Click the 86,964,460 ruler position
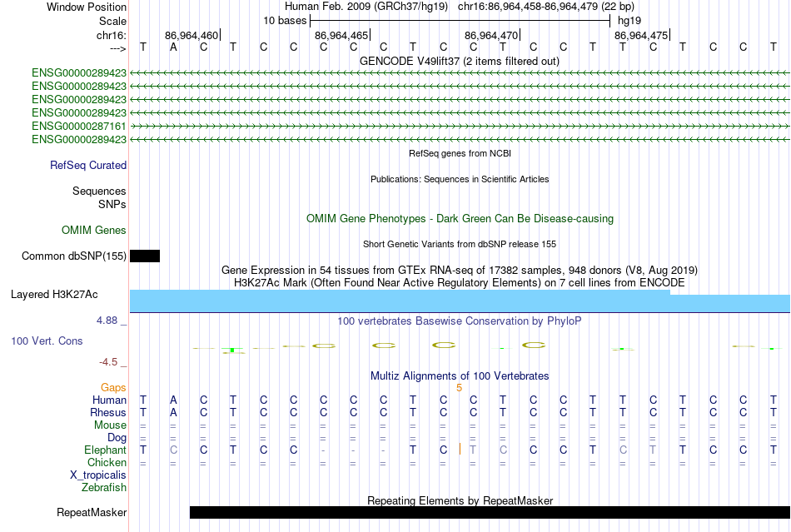Image resolution: width=791 pixels, height=532 pixels. pyautogui.click(x=192, y=36)
